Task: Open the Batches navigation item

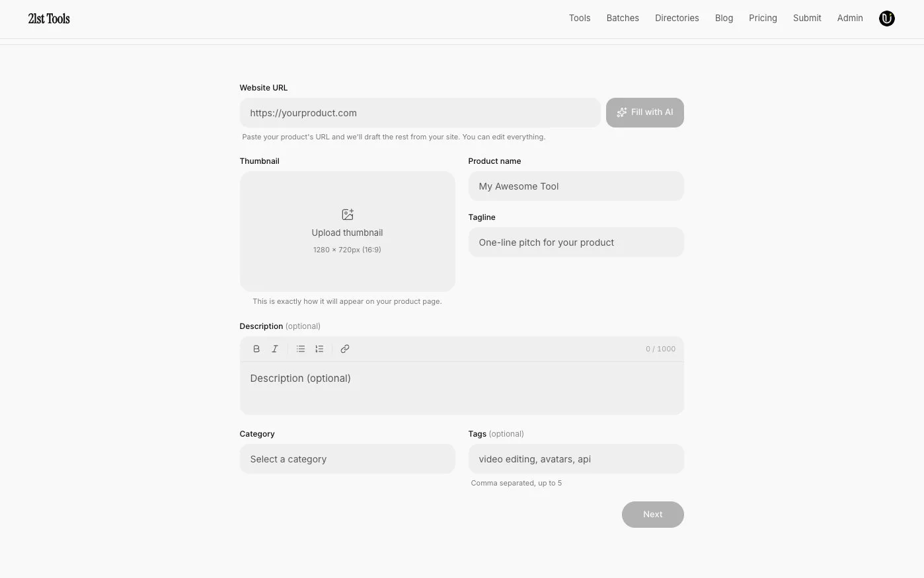Action: click(x=623, y=18)
